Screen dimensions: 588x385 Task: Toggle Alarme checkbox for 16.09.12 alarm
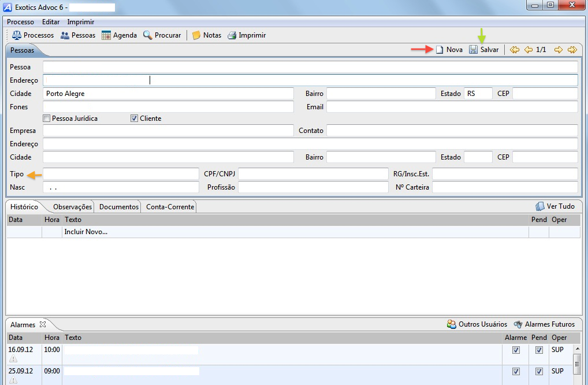click(516, 350)
